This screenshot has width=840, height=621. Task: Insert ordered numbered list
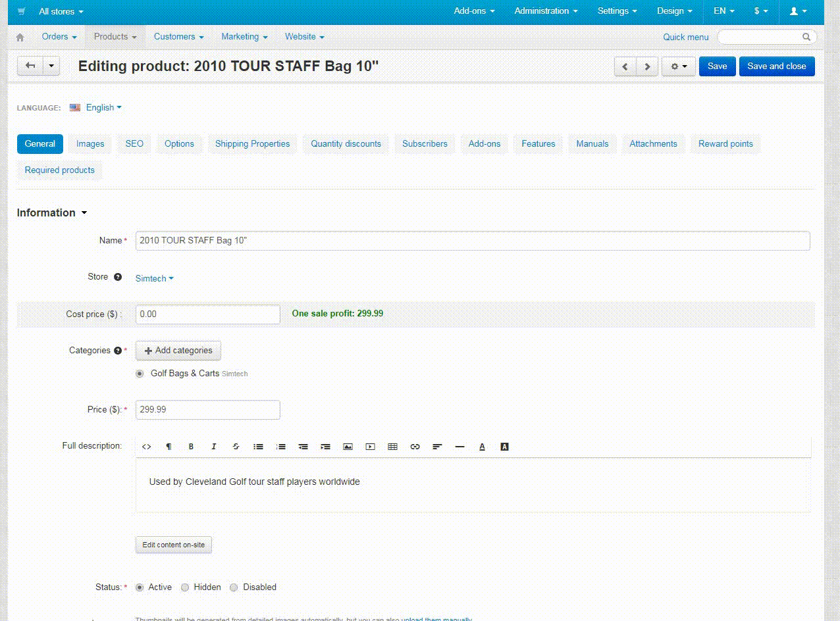coord(280,447)
